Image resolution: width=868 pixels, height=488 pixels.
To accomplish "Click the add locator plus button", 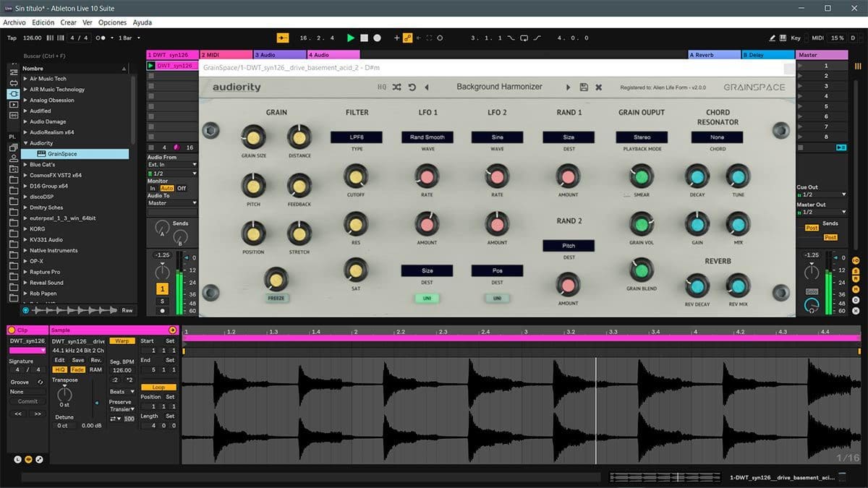I will point(396,38).
